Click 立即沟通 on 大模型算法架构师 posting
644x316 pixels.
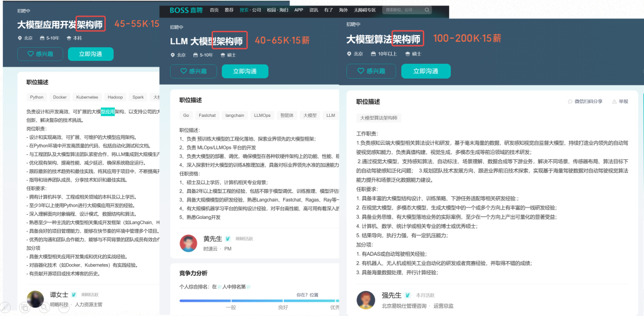click(x=426, y=71)
